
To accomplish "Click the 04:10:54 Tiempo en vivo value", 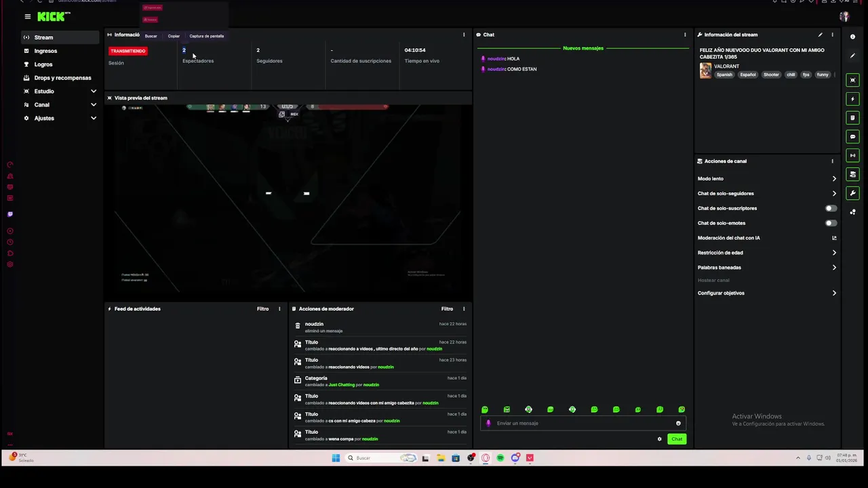I will 415,50.
